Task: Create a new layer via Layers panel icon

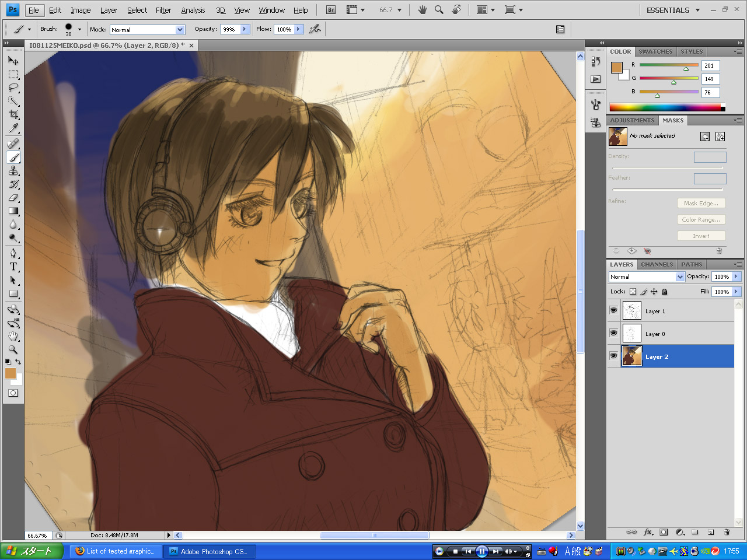Action: (711, 532)
